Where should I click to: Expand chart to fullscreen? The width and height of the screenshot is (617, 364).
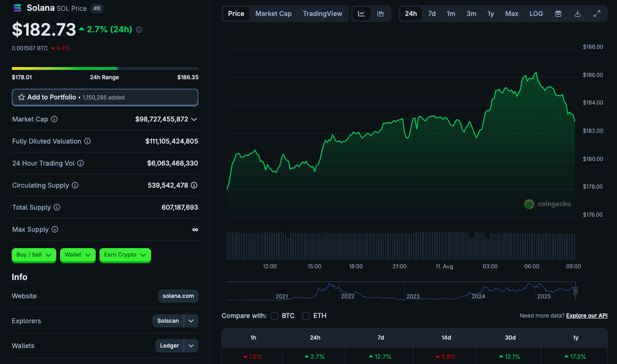[597, 14]
